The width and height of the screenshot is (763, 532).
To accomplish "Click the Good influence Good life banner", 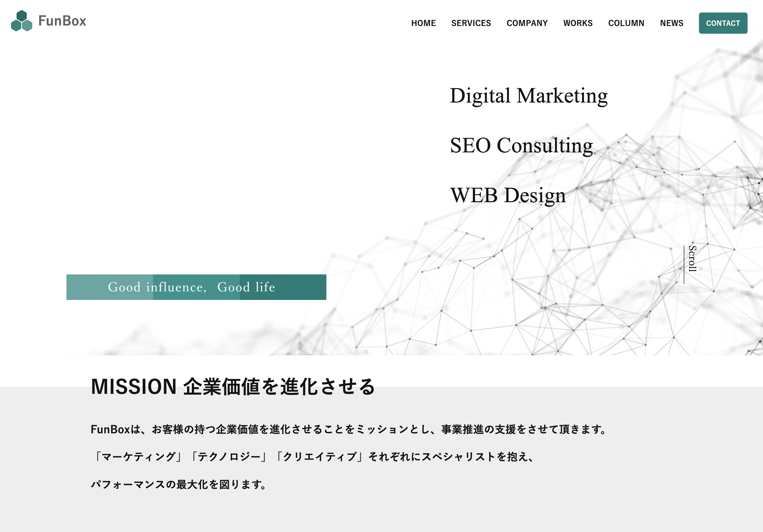I will tap(197, 287).
